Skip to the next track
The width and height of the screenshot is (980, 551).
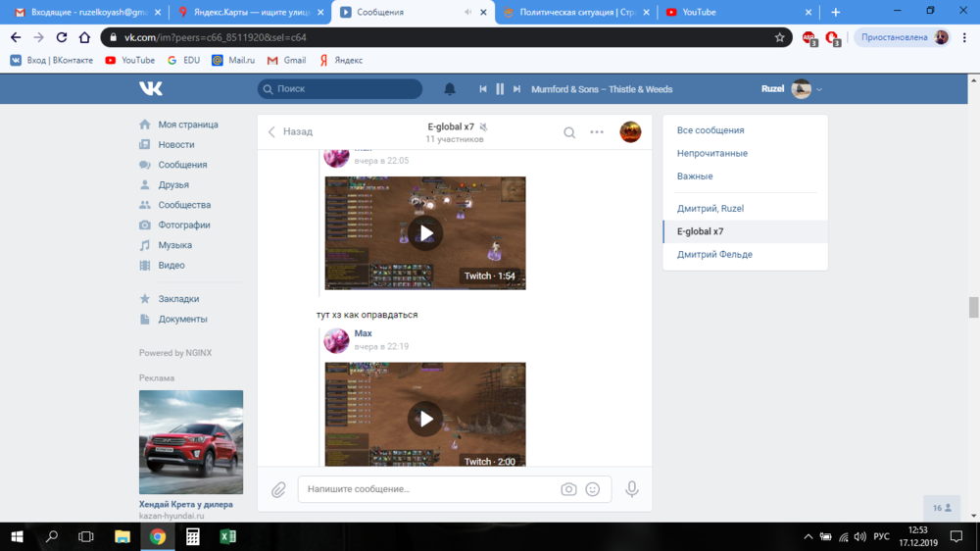click(516, 89)
